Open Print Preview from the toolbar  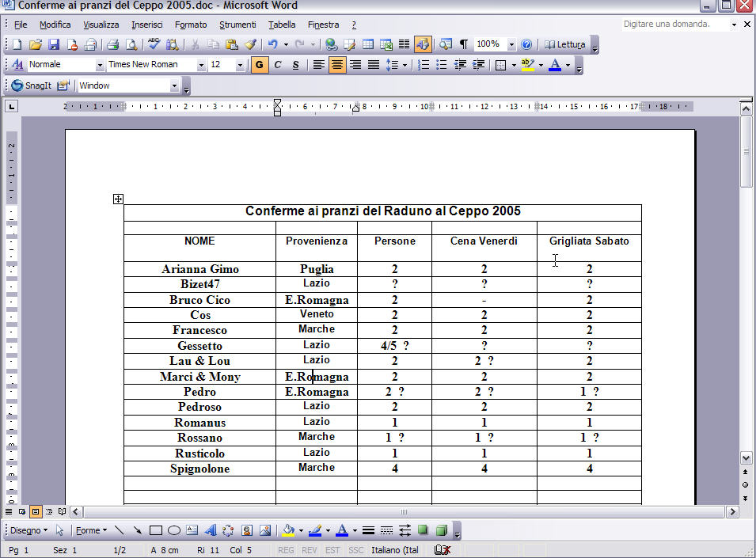click(131, 44)
